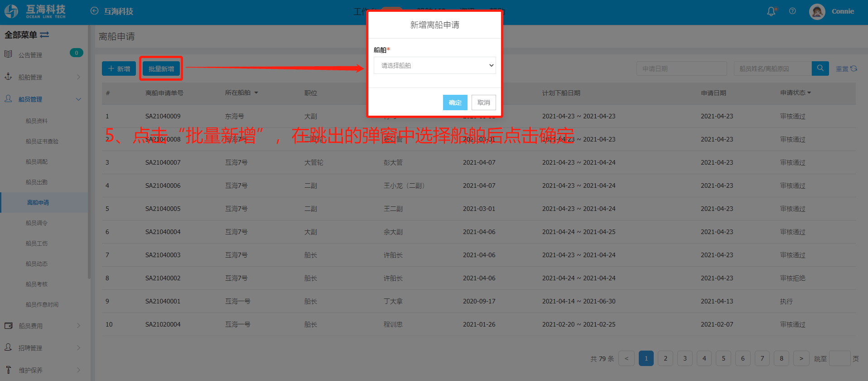Click application number SA21020004
The height and width of the screenshot is (381, 868).
163,324
